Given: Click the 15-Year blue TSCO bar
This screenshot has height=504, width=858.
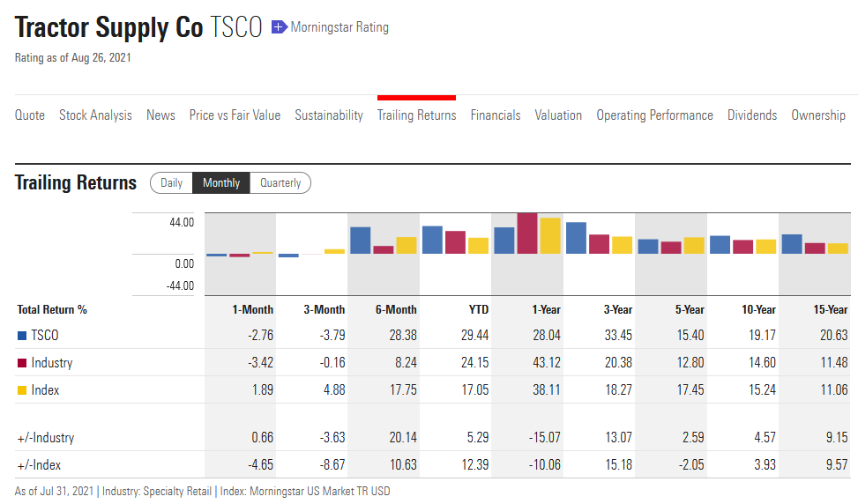Looking at the screenshot, I should tap(792, 244).
